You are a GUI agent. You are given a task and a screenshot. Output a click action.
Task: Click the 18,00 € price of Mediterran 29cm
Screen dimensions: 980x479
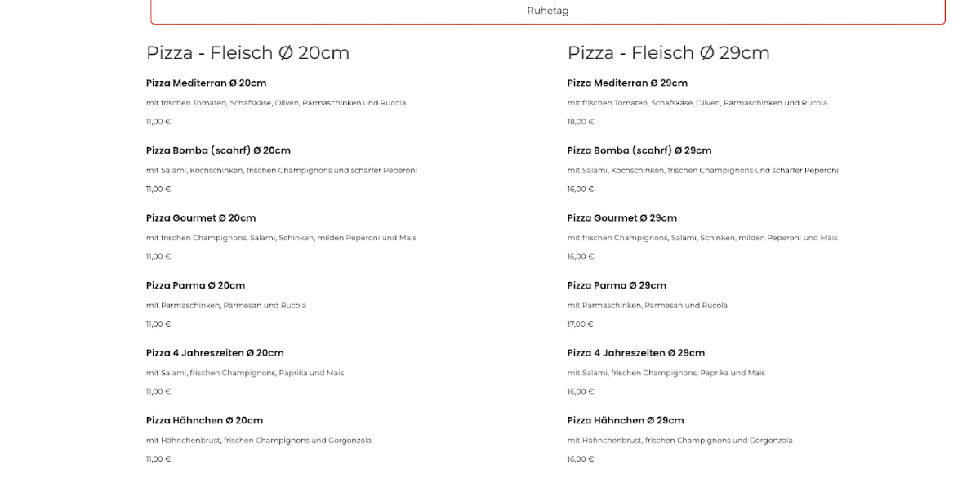point(581,122)
